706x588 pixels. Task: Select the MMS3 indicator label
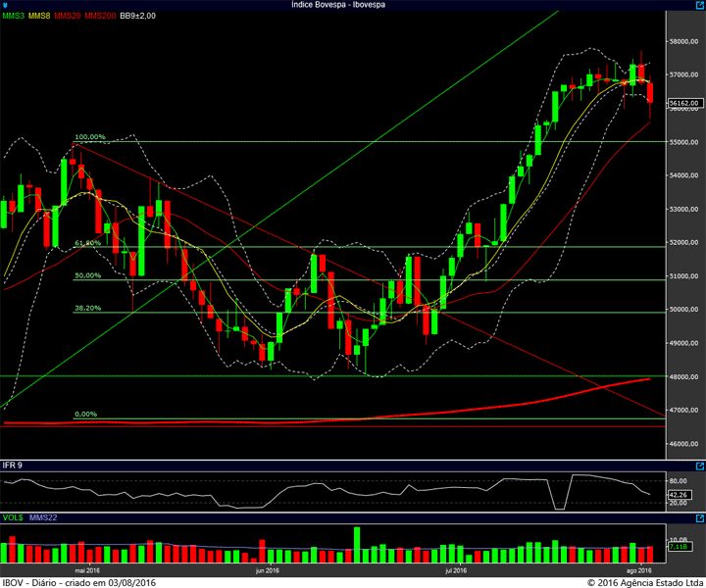click(x=13, y=16)
